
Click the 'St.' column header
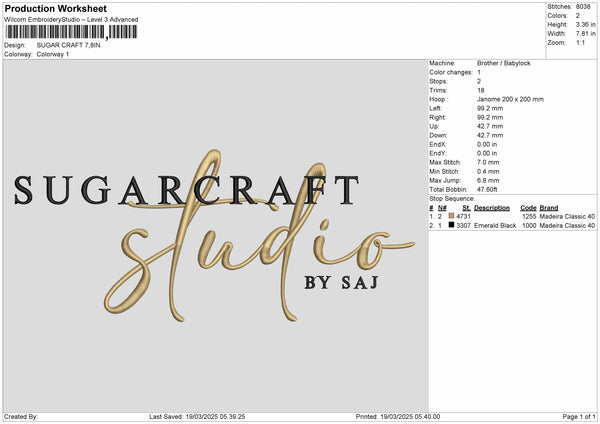(x=465, y=208)
